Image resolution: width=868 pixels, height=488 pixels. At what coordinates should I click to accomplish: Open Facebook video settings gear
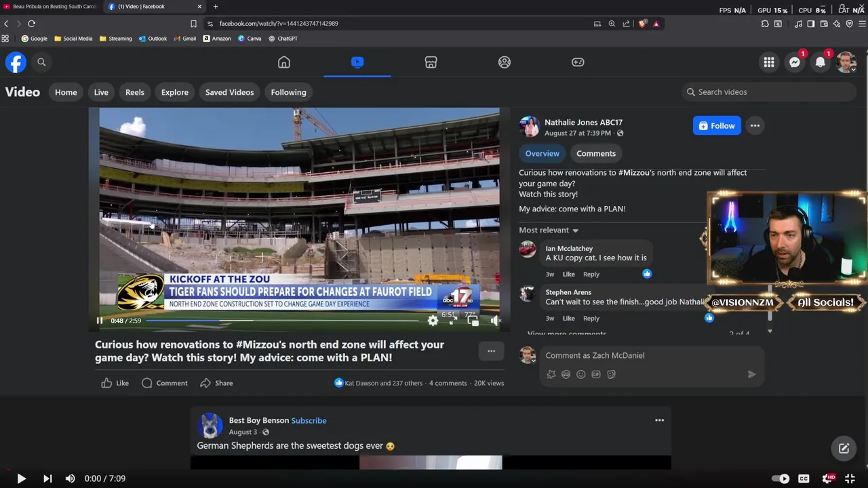click(x=433, y=321)
